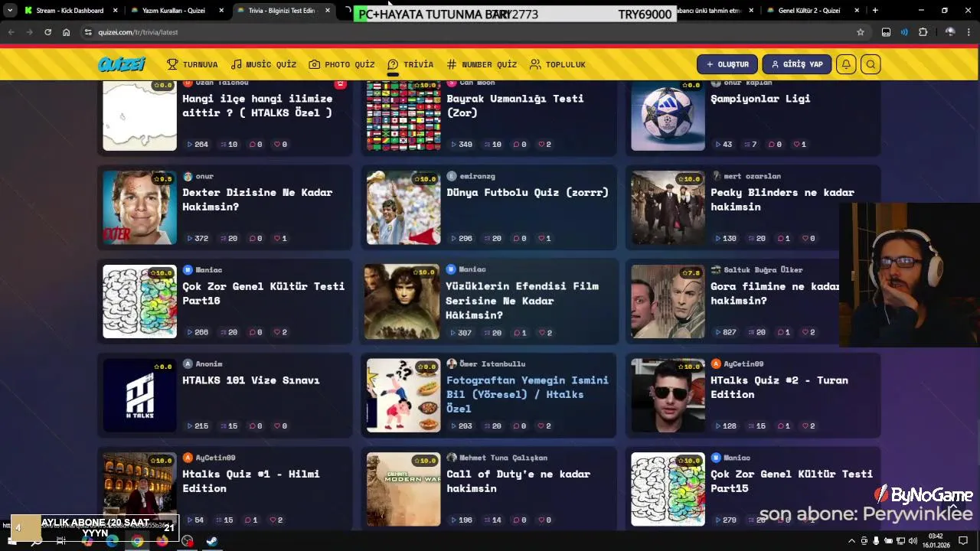The height and width of the screenshot is (551, 980).
Task: Click the site search magnifier icon
Action: pos(871,64)
